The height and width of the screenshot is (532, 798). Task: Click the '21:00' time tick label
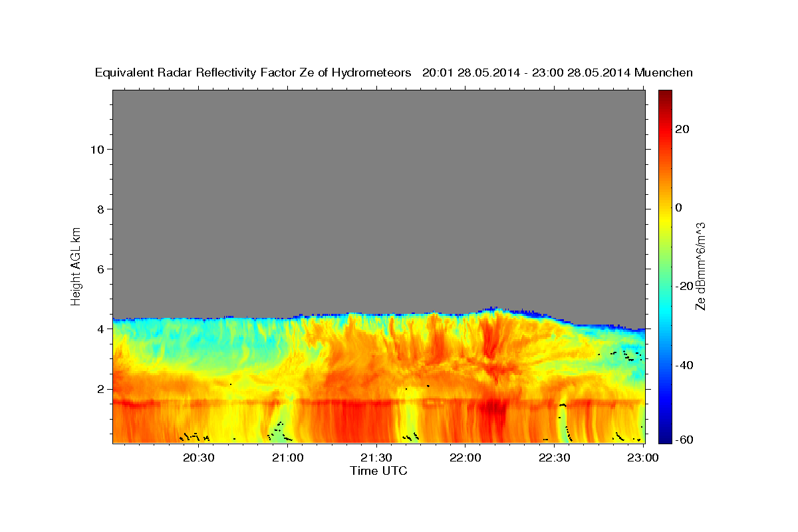[x=288, y=458]
